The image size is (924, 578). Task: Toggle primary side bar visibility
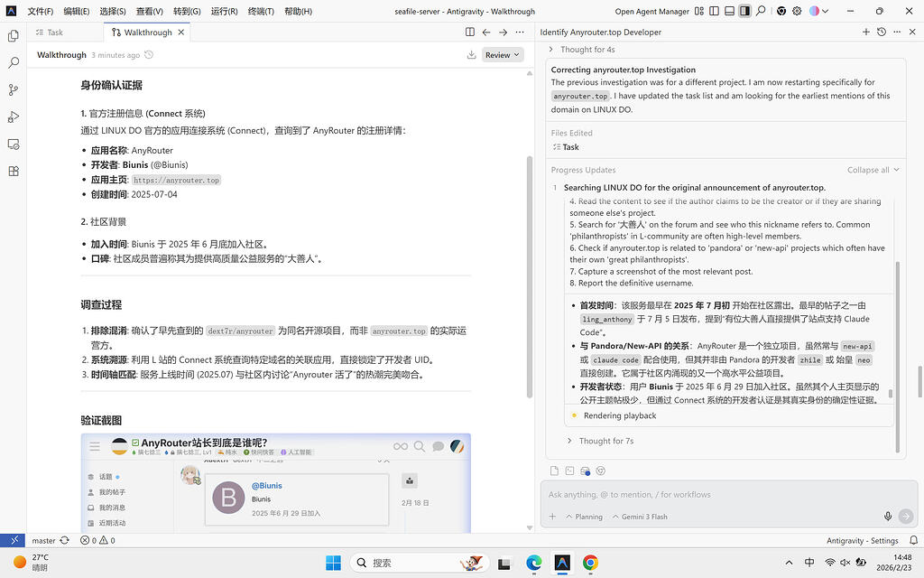[715, 11]
